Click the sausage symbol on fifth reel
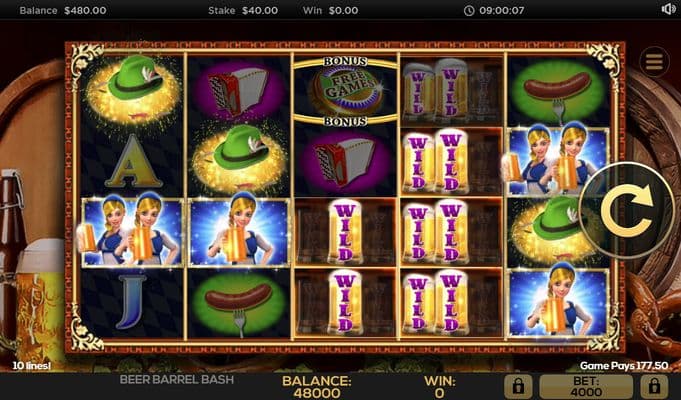681x400 pixels. (558, 91)
